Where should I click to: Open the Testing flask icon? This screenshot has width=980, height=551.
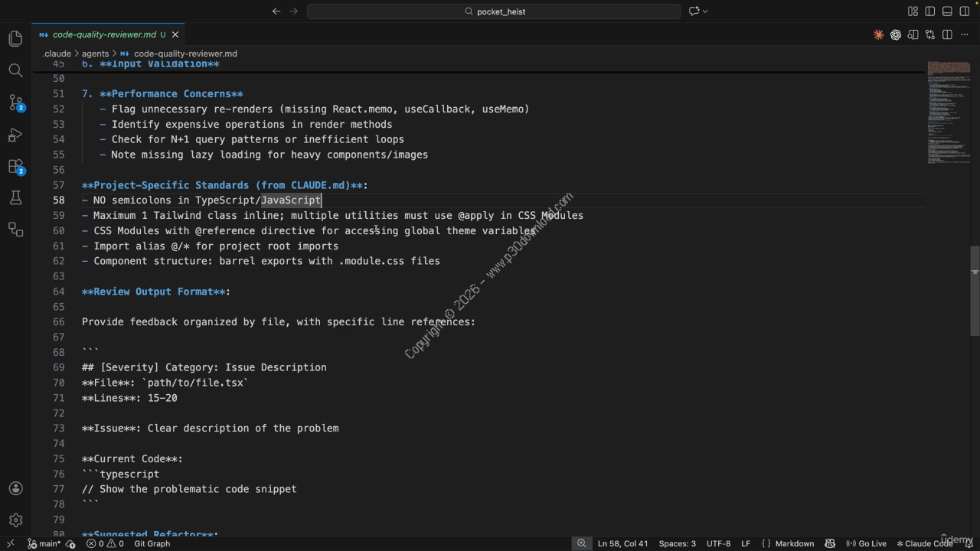15,198
